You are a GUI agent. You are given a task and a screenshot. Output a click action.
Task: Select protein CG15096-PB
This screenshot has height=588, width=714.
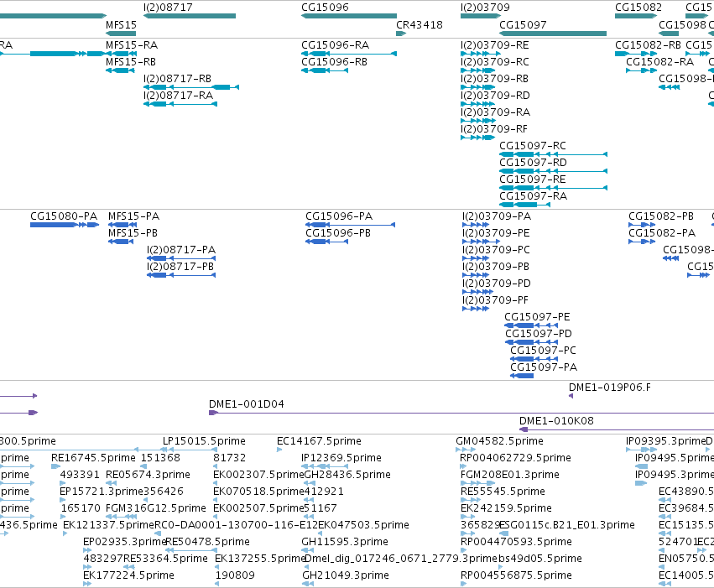tap(338, 233)
